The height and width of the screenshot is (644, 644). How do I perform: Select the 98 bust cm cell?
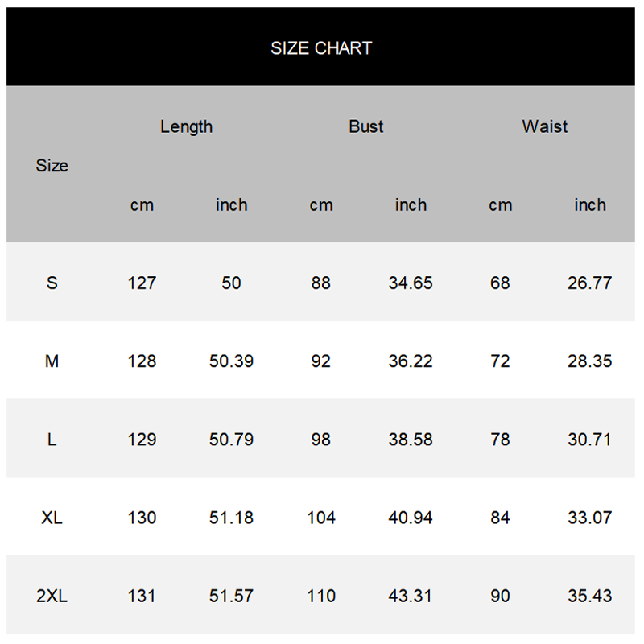click(320, 440)
